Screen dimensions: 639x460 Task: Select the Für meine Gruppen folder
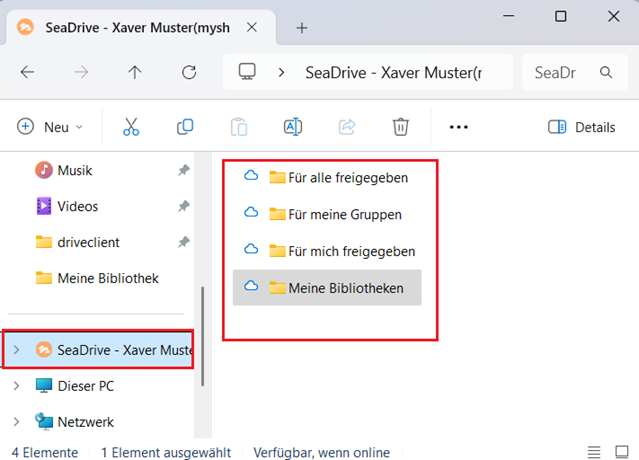pos(345,214)
